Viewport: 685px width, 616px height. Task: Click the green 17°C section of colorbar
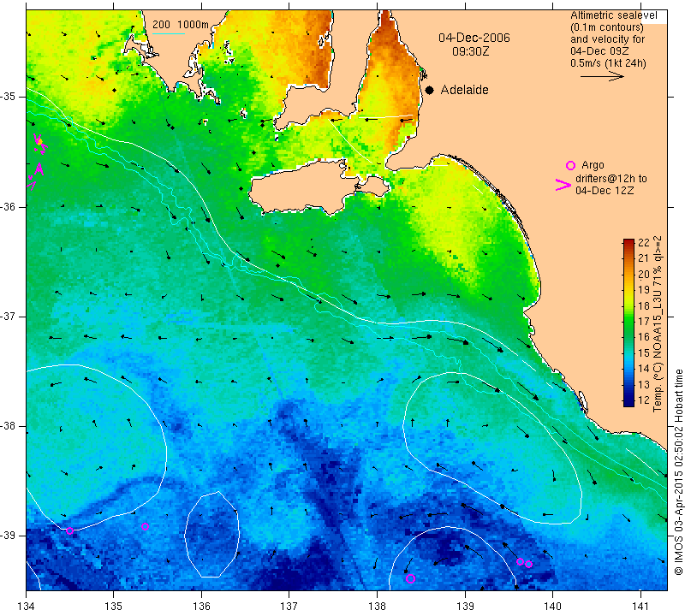pos(628,322)
